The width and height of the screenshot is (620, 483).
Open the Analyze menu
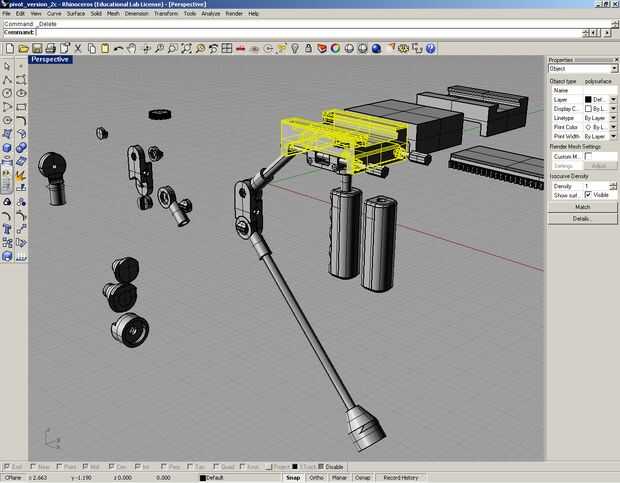coord(211,13)
